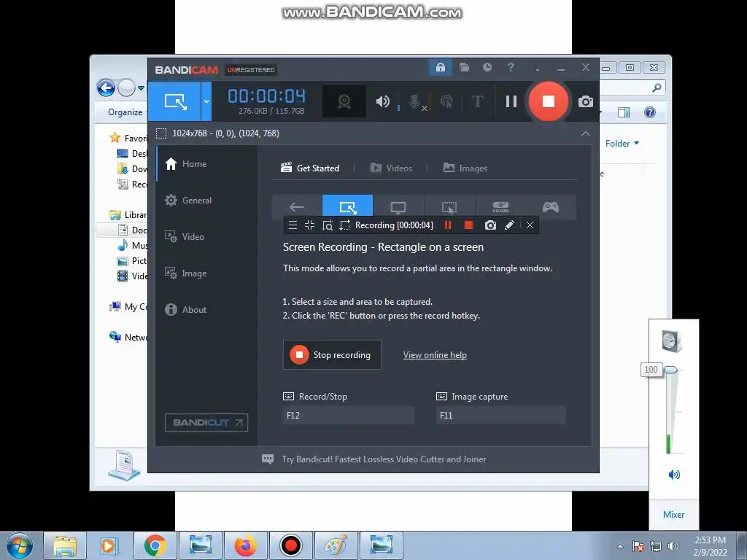
Task: Click the Image capture hotkey field F11
Action: [501, 415]
